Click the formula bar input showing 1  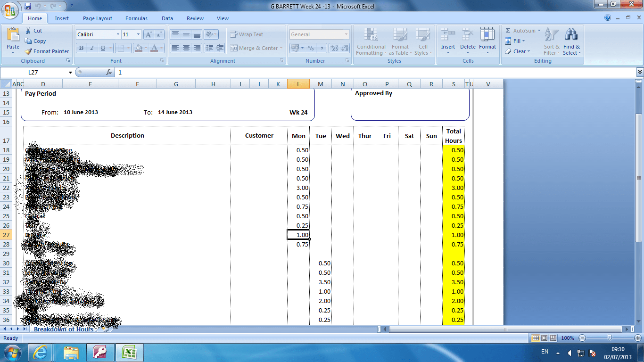click(375, 72)
